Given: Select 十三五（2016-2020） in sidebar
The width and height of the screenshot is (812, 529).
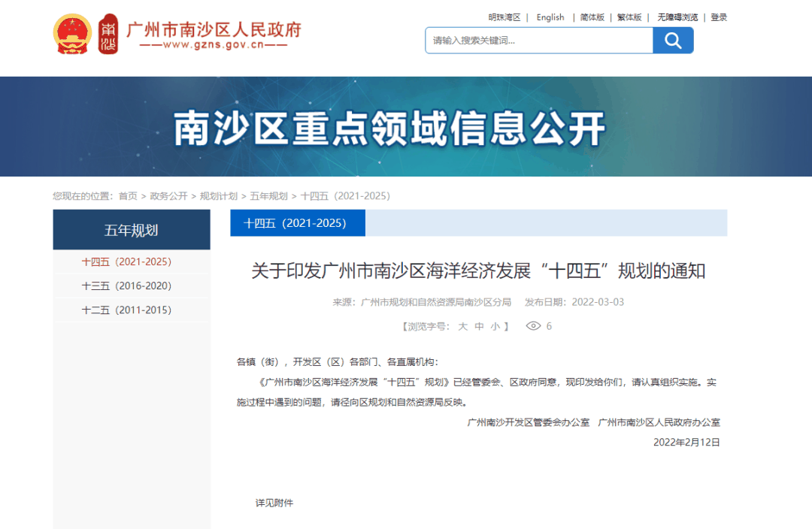Looking at the screenshot, I should [x=126, y=286].
